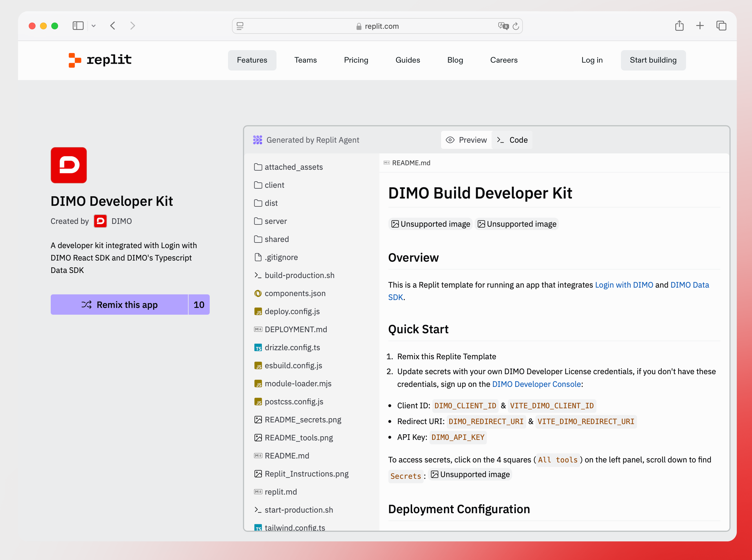Follow the DIMO Data SDK link
The width and height of the screenshot is (752, 560).
pos(690,285)
